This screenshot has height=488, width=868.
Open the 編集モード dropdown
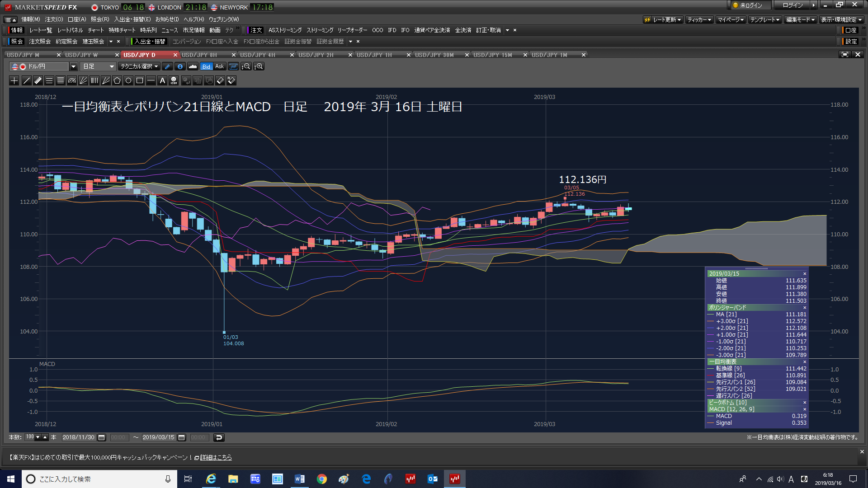click(x=800, y=19)
